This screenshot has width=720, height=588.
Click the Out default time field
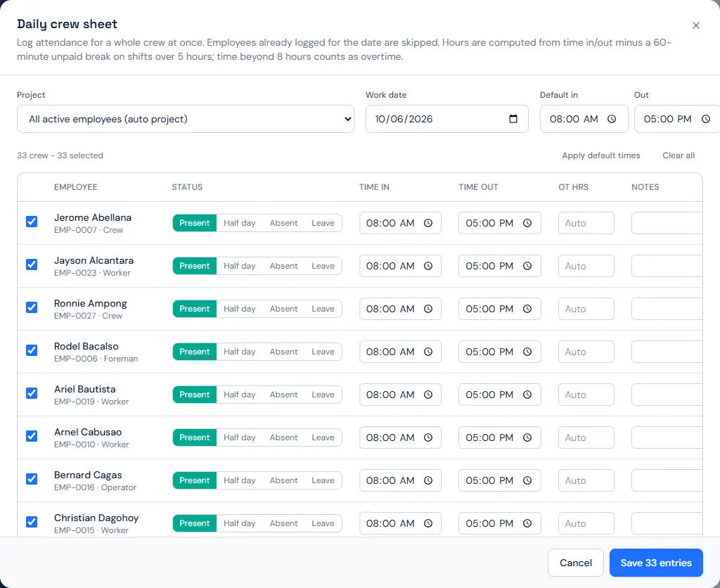(x=677, y=119)
